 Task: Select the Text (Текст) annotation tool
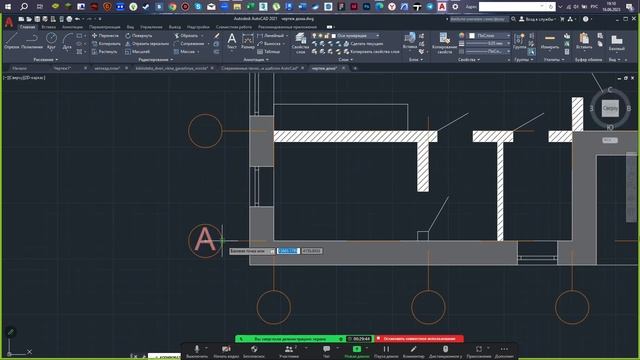(x=231, y=41)
